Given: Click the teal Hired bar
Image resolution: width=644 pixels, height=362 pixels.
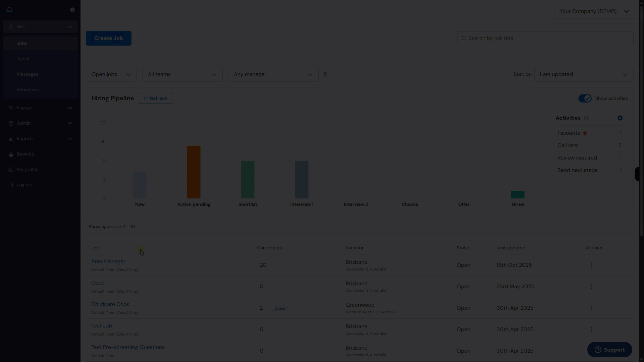Looking at the screenshot, I should (x=518, y=195).
